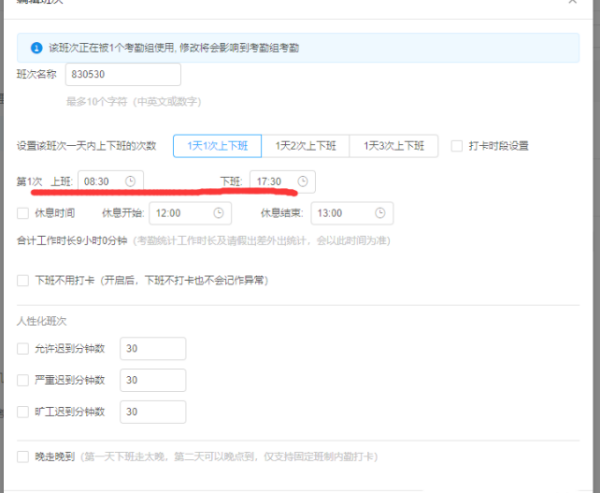The height and width of the screenshot is (493, 600).
Task: Open the 休息结束 time picker showing 13:00
Action: [352, 213]
